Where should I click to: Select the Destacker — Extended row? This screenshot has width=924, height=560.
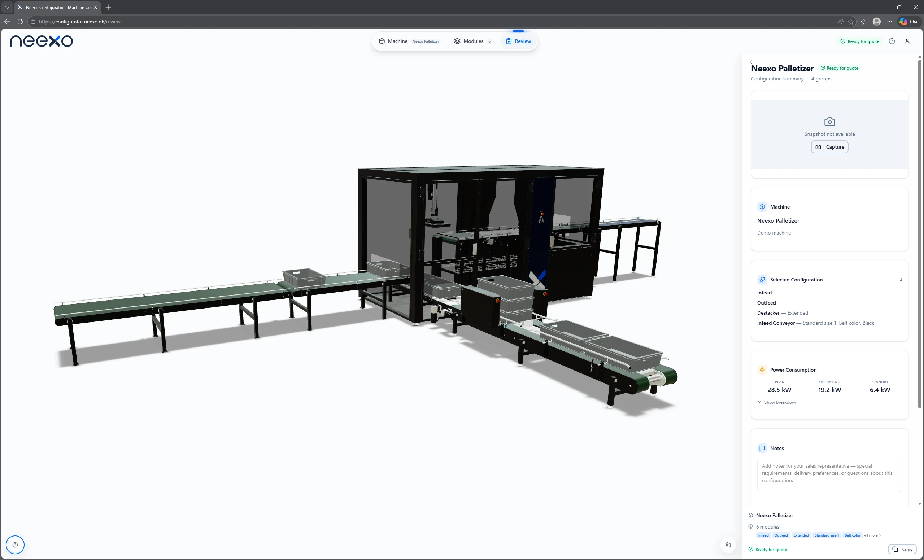(x=829, y=313)
